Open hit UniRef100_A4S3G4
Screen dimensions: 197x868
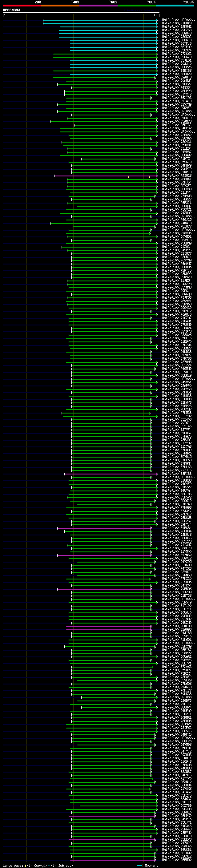(x=177, y=88)
